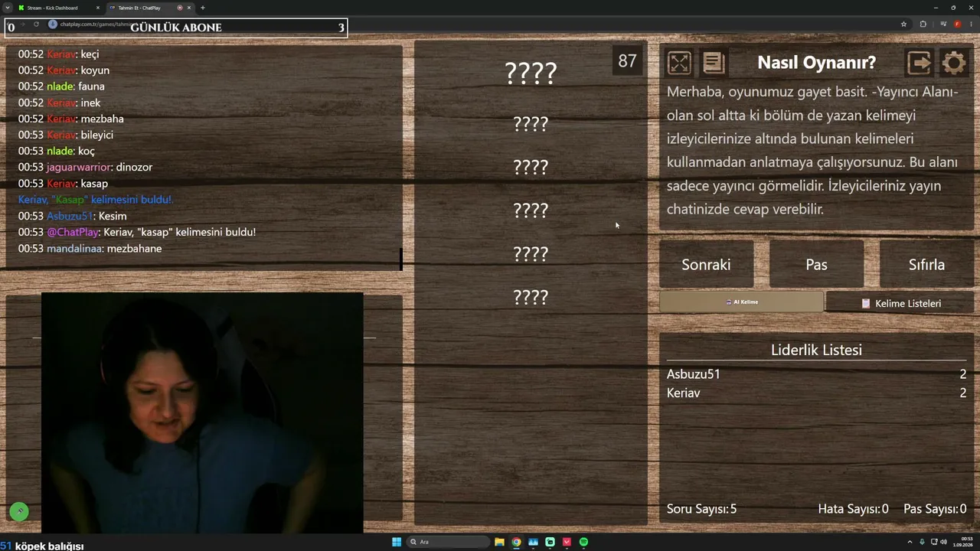980x551 pixels.
Task: Open the blue picture taskbar app icon
Action: point(533,542)
